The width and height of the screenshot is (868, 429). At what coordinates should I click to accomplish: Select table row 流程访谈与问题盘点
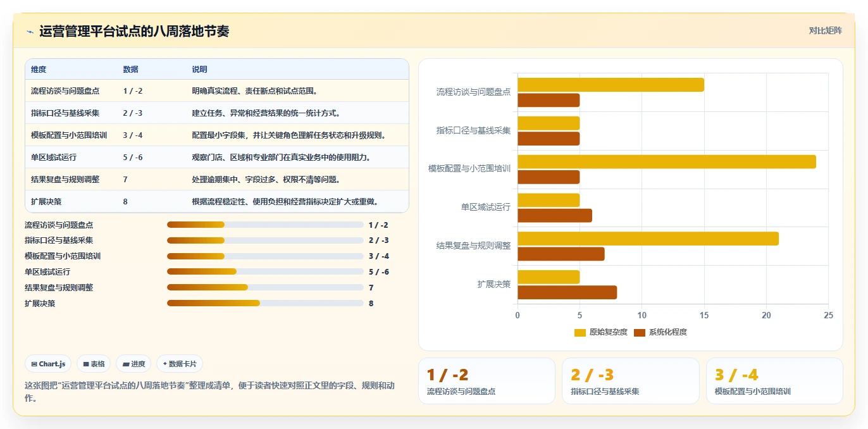[x=217, y=90]
